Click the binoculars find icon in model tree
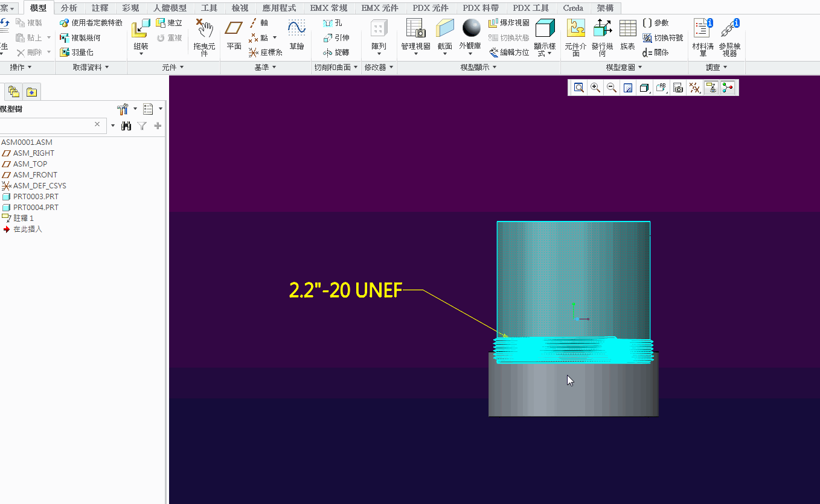Screen dimensions: 820x504 [126, 126]
